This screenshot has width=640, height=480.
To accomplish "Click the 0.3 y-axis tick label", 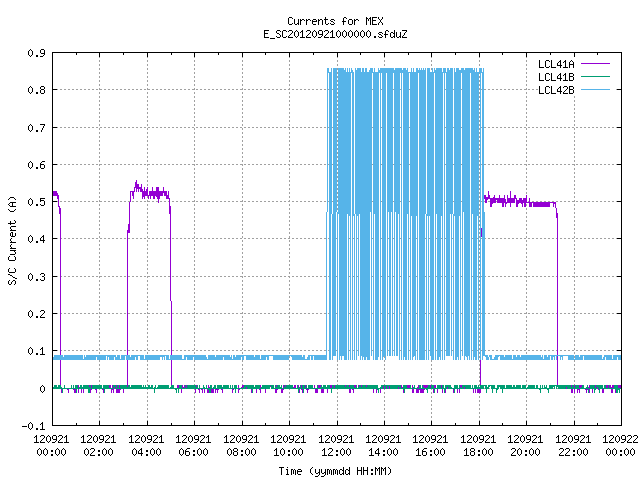I will click(36, 277).
